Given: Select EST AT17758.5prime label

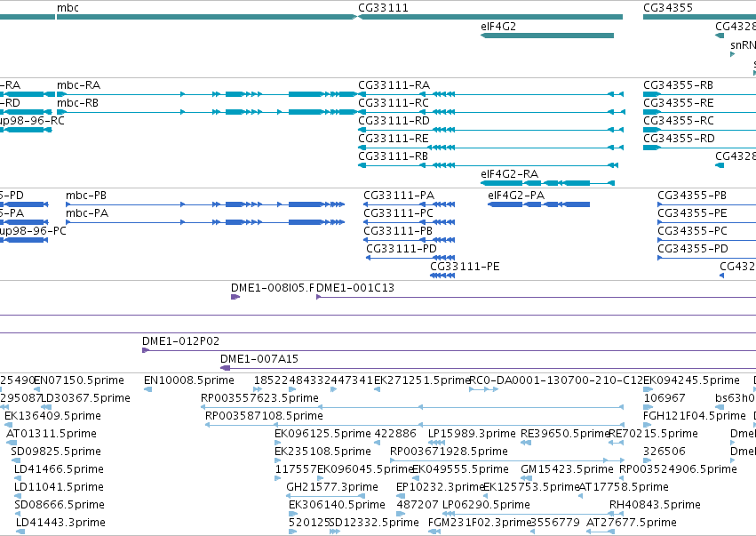Looking at the screenshot, I should click(x=624, y=487).
